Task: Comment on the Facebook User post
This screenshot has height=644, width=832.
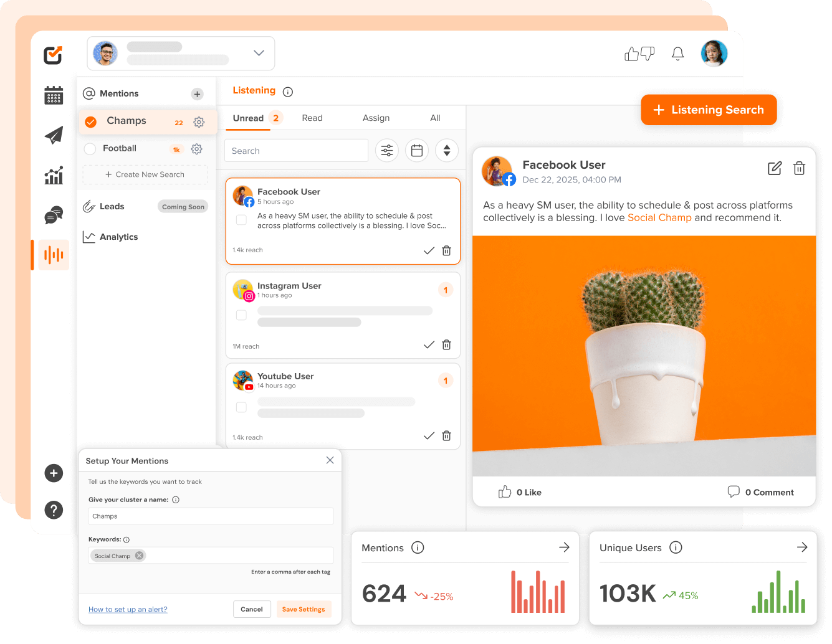Action: point(760,492)
